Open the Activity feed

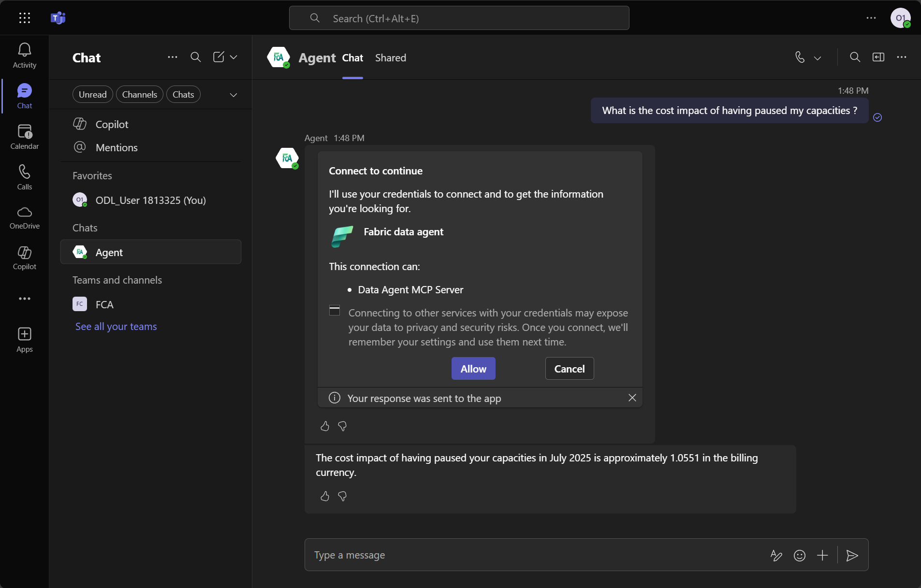(x=24, y=54)
